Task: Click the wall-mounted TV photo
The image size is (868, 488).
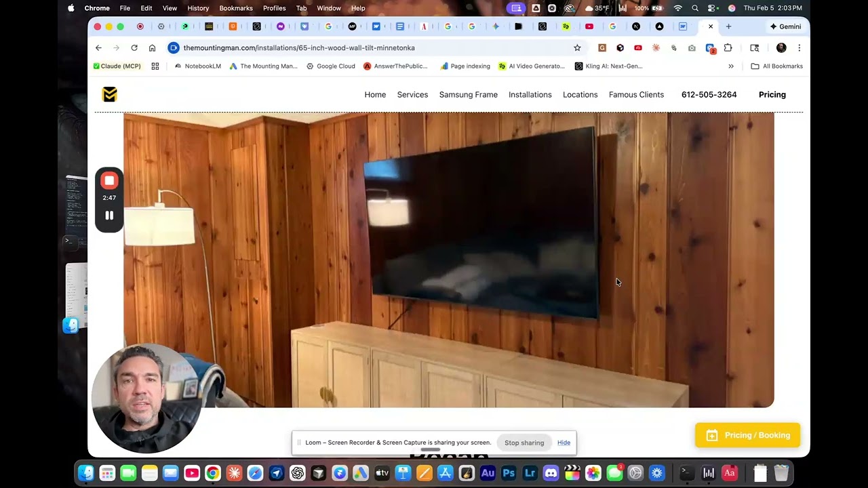Action: point(448,260)
